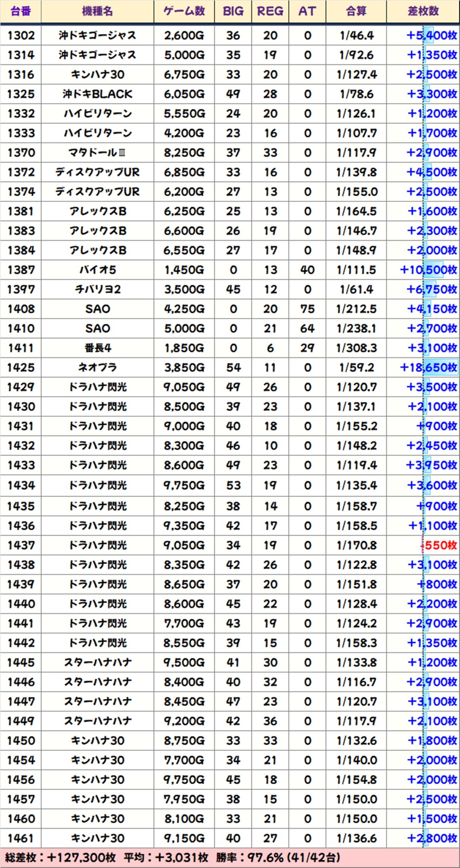Sort by ゲーム数 column header

pyautogui.click(x=184, y=12)
